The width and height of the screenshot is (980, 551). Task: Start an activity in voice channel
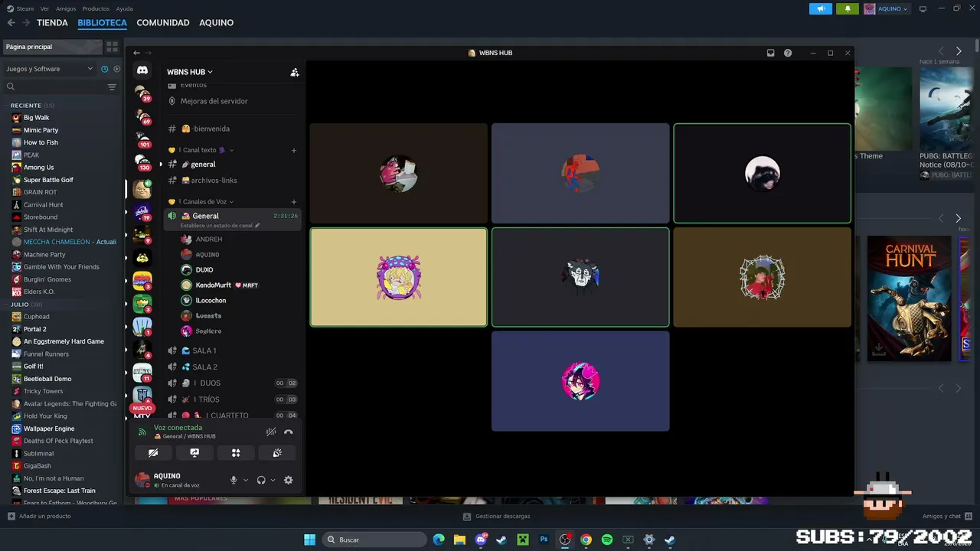tap(236, 453)
